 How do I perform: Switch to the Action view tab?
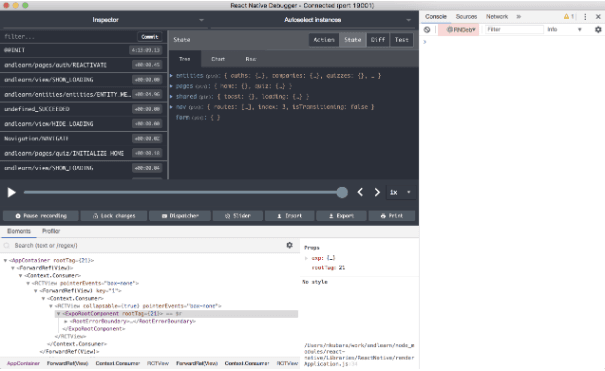(324, 40)
